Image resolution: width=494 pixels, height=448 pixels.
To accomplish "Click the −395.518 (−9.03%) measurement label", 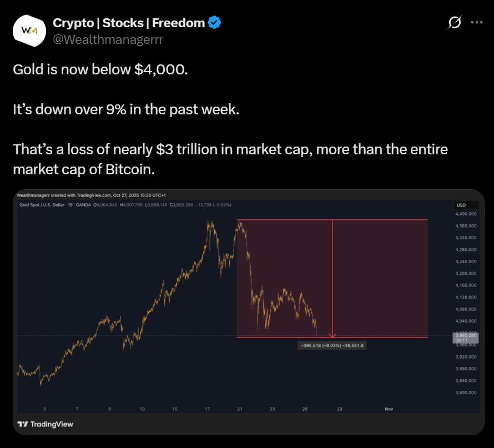I will coord(332,345).
